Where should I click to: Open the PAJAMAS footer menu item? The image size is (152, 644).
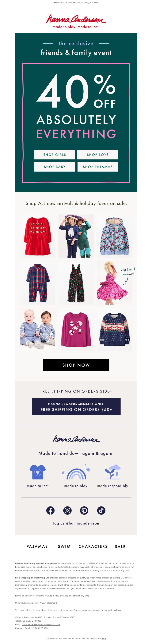(x=37, y=546)
